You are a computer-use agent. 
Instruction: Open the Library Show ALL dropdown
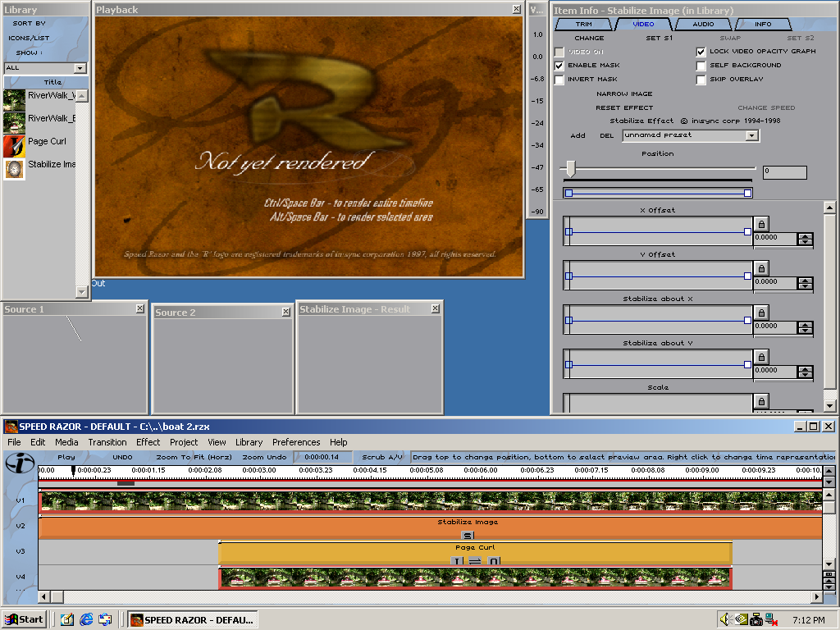pos(80,68)
